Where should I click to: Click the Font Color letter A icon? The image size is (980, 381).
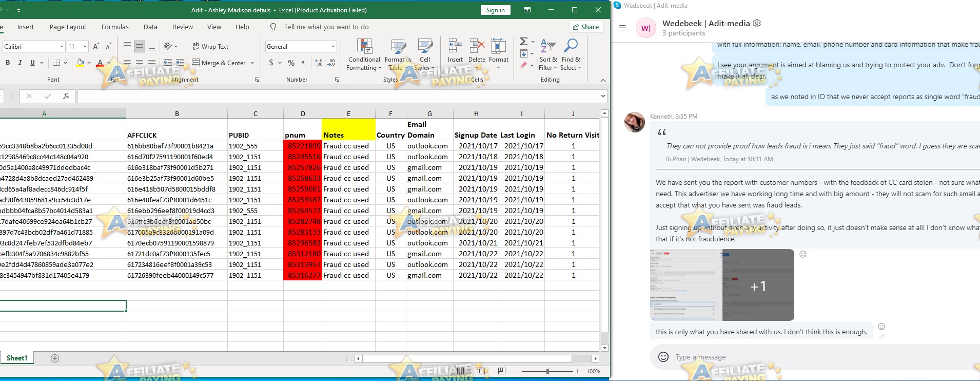coord(100,63)
